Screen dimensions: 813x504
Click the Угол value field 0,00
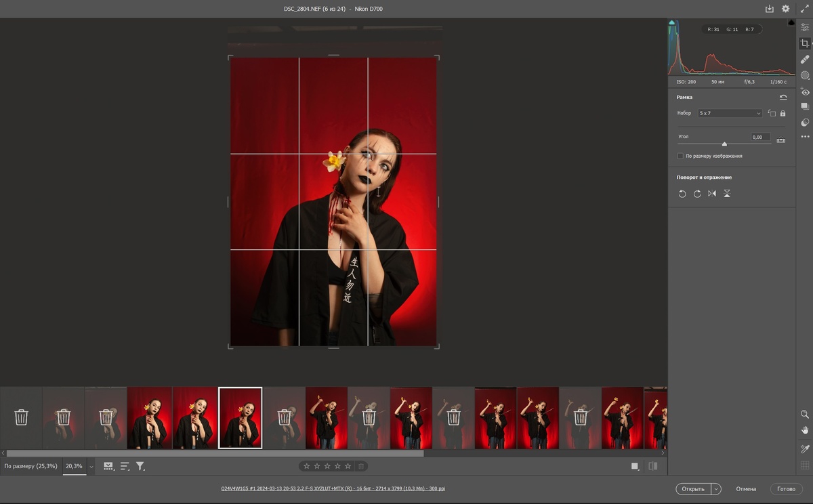click(x=761, y=137)
